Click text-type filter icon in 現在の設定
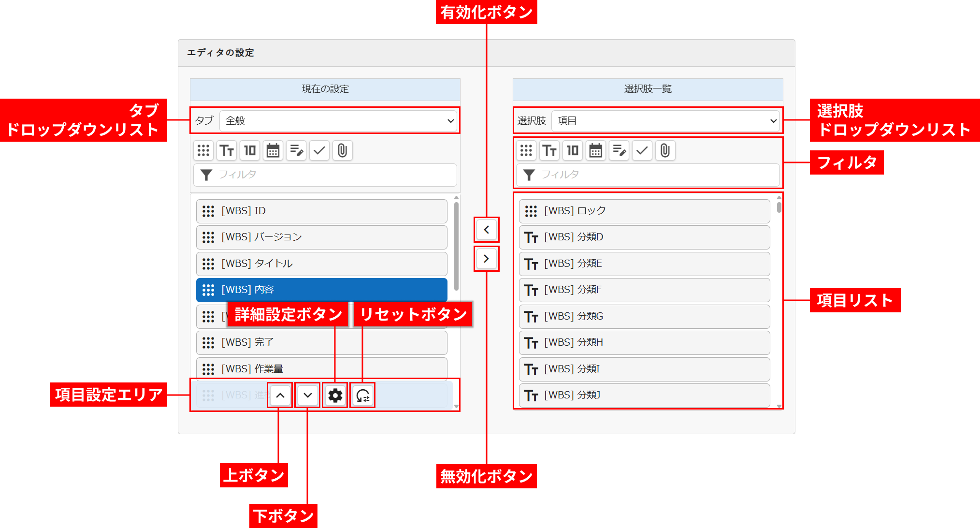 [227, 150]
